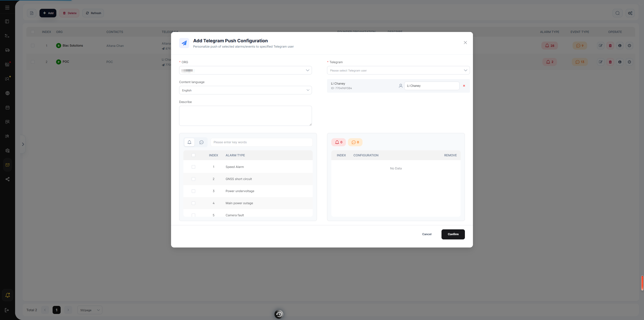Open the 50/page pagination dropdown
The image size is (644, 320).
point(90,310)
